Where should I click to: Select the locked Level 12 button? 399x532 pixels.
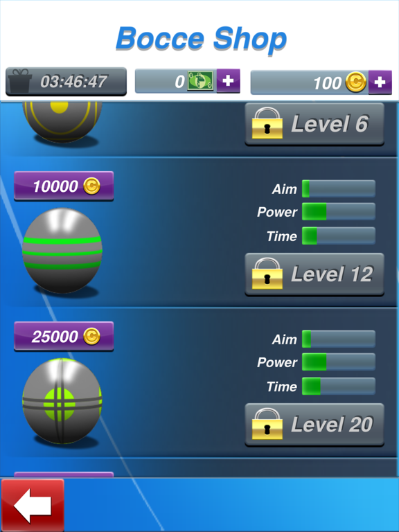(x=314, y=274)
